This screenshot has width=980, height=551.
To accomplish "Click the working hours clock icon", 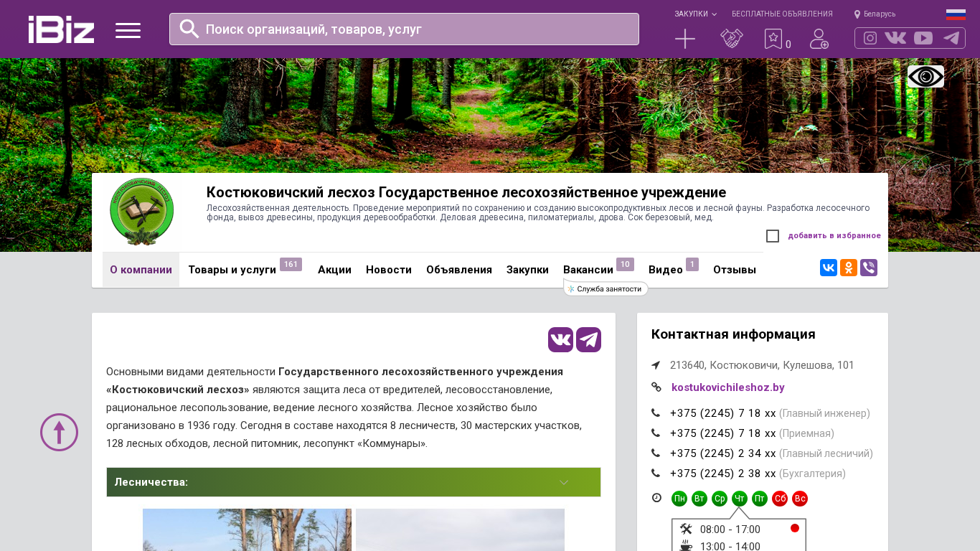I will (656, 498).
